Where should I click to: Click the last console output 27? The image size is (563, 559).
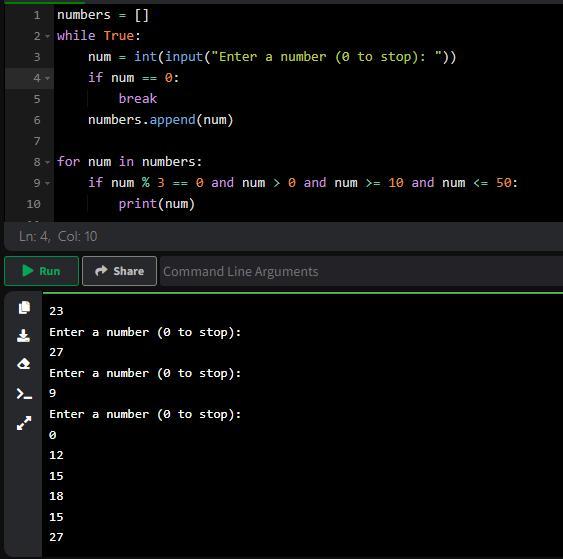pos(56,537)
